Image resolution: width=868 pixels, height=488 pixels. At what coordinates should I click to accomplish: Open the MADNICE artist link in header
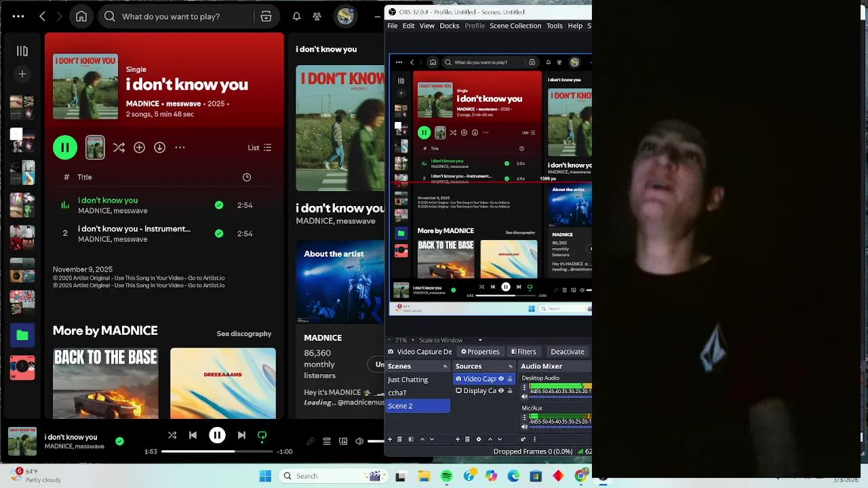click(142, 104)
